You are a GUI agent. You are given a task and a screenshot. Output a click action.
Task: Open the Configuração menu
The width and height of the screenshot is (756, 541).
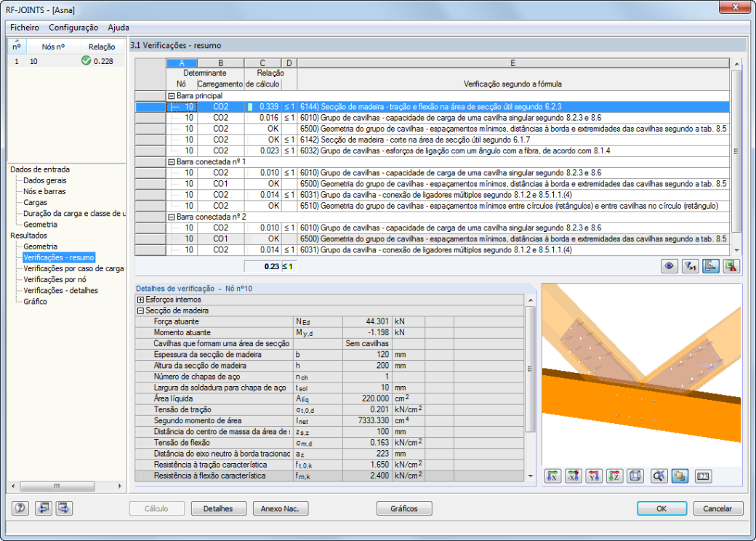tap(73, 28)
